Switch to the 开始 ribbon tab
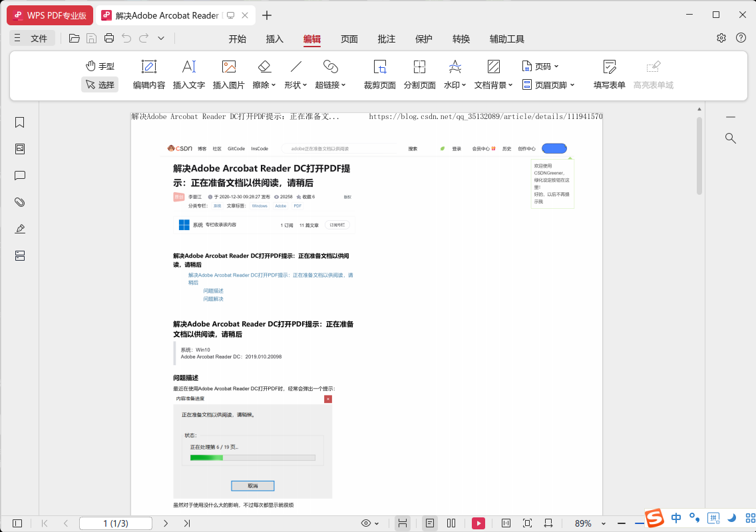This screenshot has width=756, height=532. (x=237, y=39)
